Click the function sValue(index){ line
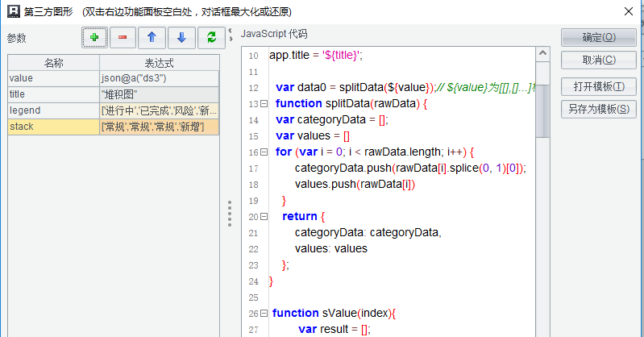The height and width of the screenshot is (337, 644). point(334,313)
